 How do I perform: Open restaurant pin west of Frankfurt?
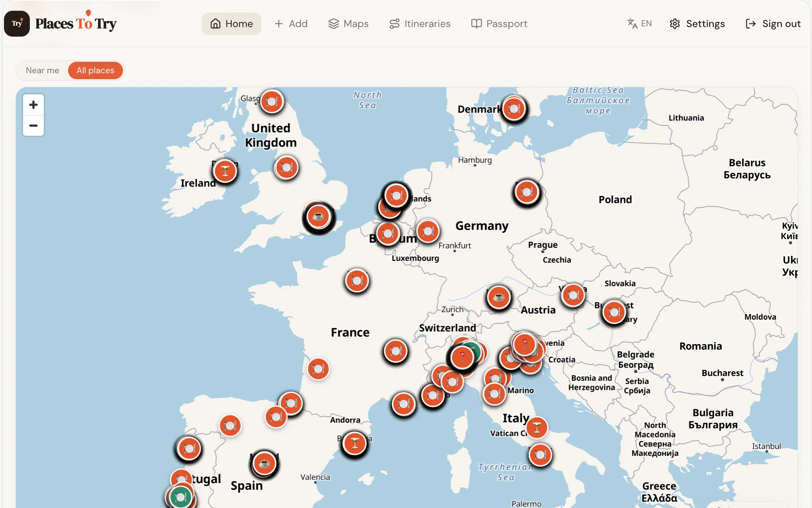coord(428,231)
